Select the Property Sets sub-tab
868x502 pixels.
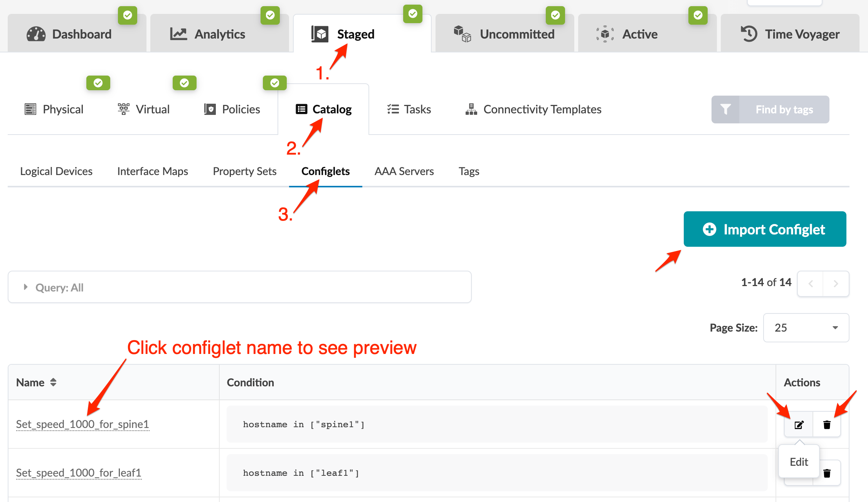coord(245,171)
